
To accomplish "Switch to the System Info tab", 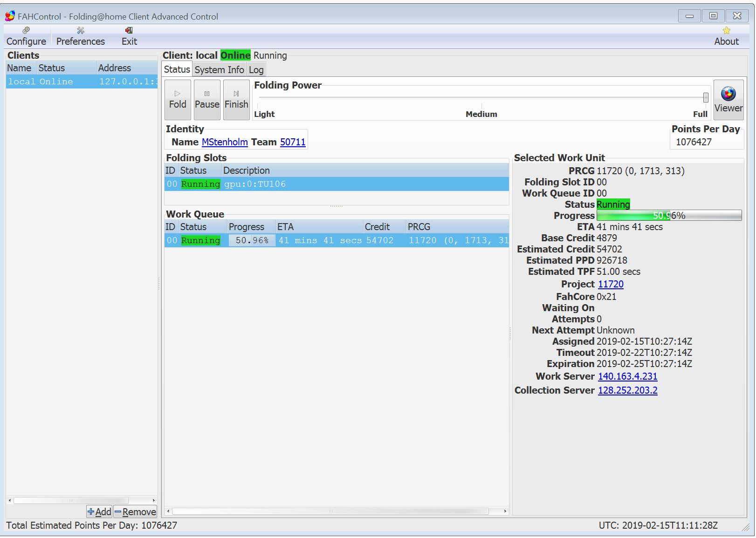I will point(219,70).
